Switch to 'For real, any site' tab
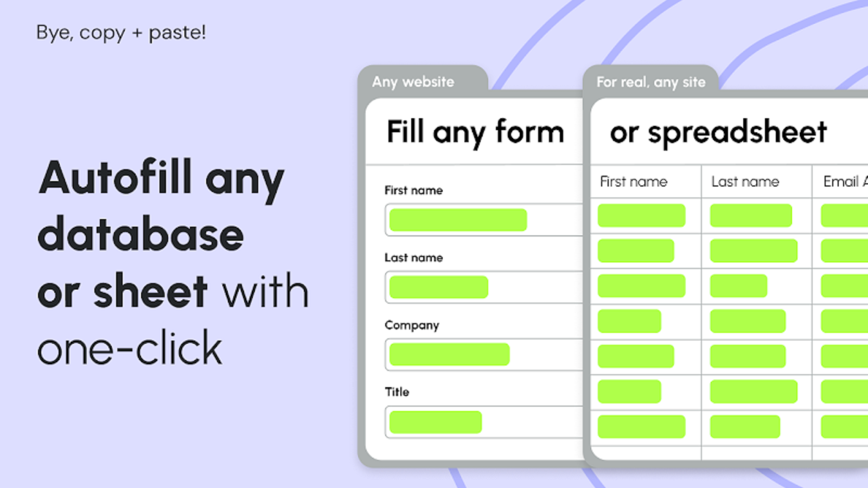Image resolution: width=868 pixels, height=488 pixels. (650, 82)
